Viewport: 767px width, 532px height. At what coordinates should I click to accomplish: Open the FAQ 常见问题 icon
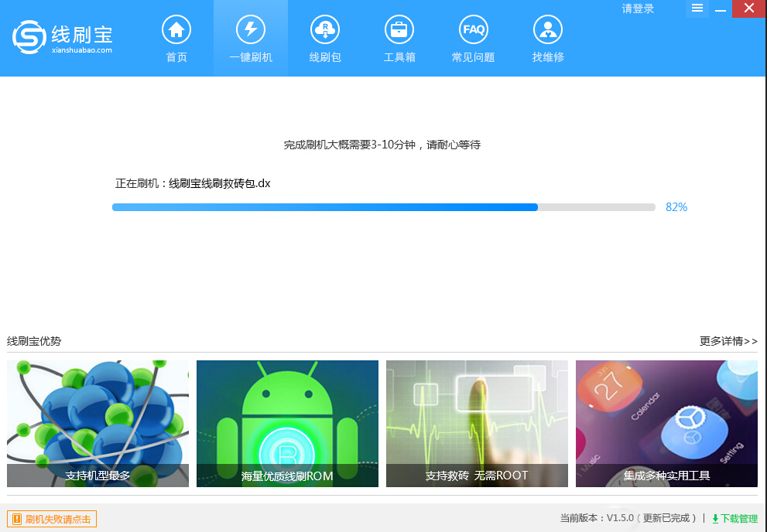coord(473,35)
